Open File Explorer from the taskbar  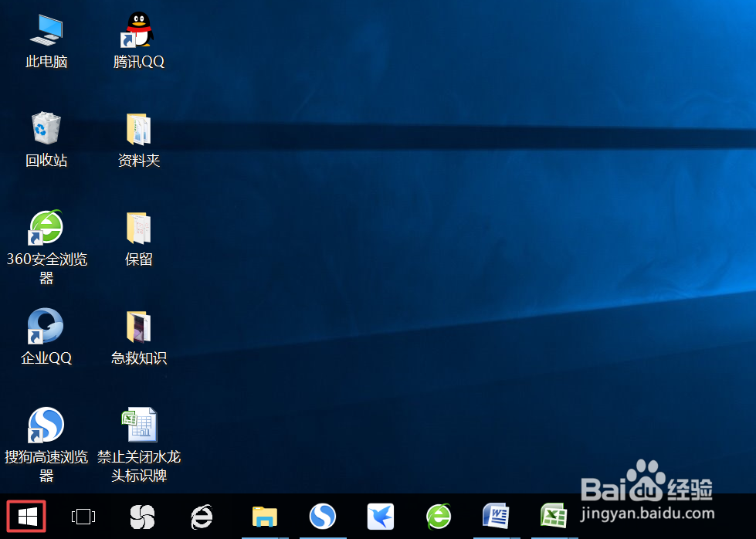[265, 517]
